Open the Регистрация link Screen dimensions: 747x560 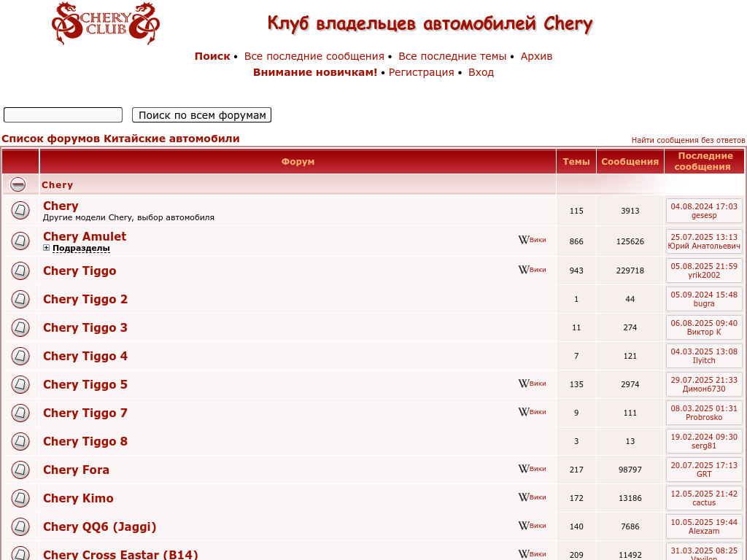click(421, 72)
